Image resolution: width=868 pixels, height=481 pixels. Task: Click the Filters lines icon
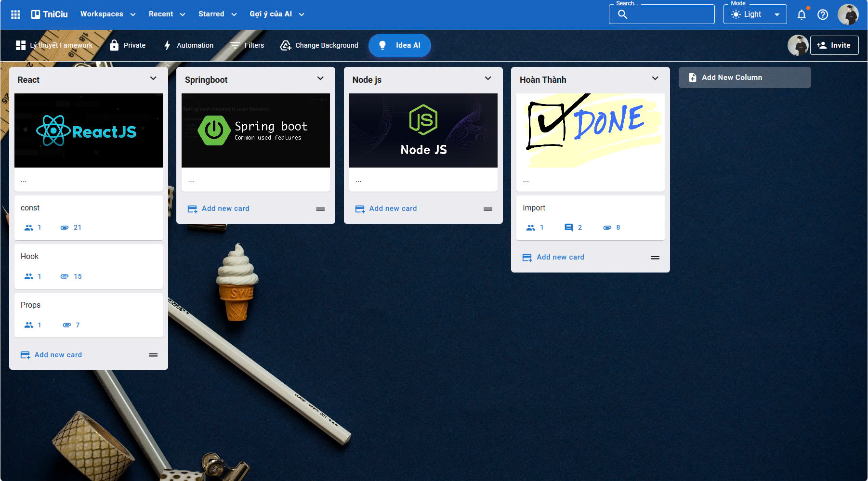click(235, 45)
